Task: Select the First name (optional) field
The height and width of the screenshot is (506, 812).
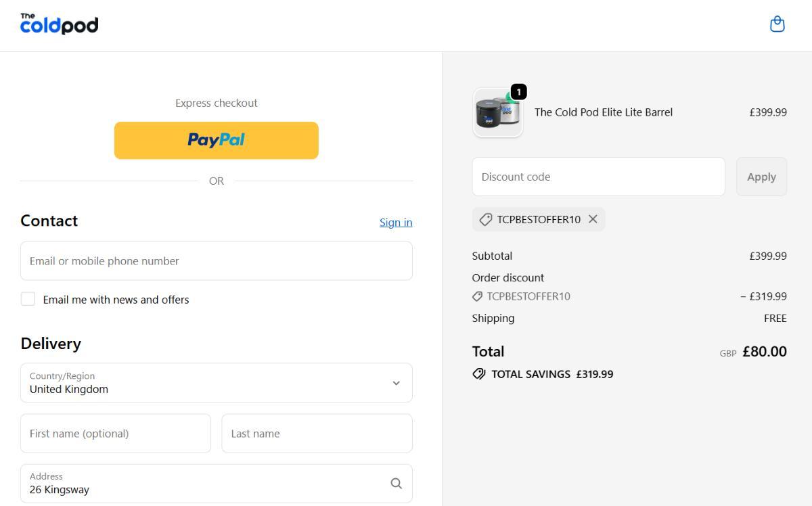Action: [116, 434]
